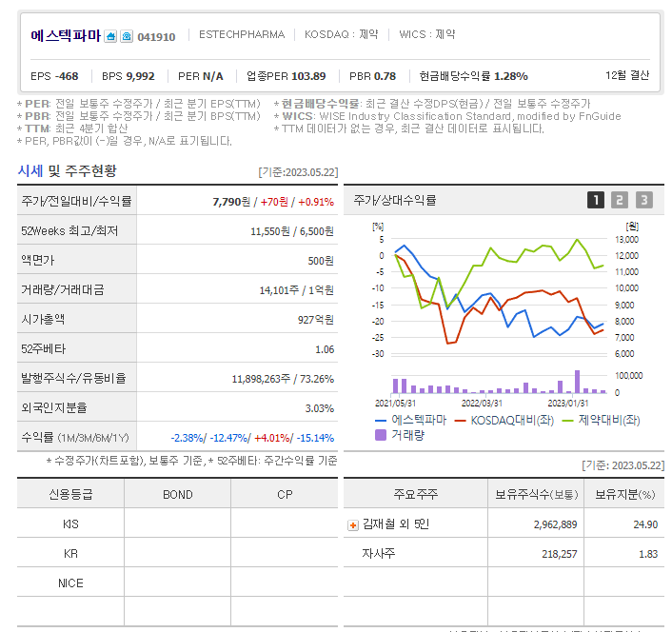Click the 보유주식수(보통) column header

[536, 494]
